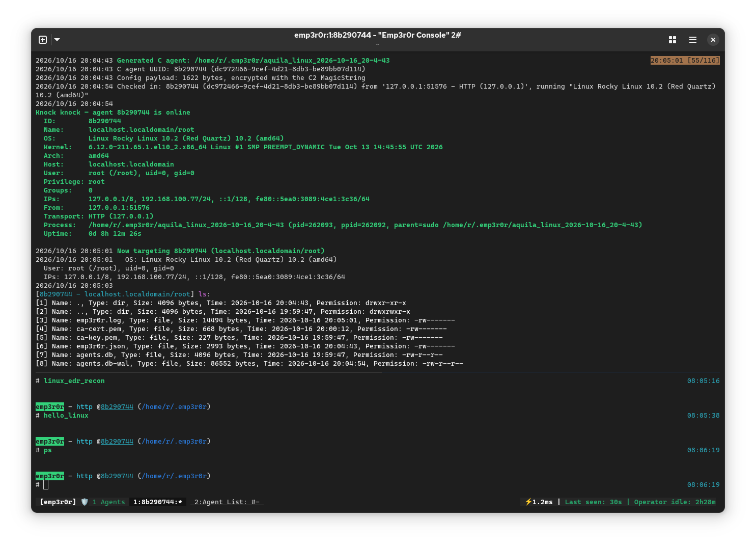Click the emp3r0r.json file listing row
Image resolution: width=756 pixels, height=547 pixels.
click(245, 346)
